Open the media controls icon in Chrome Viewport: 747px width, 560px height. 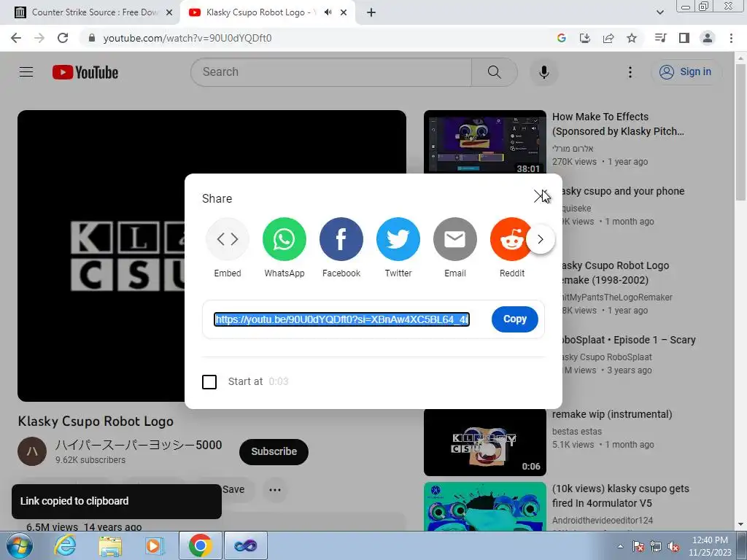pos(660,38)
